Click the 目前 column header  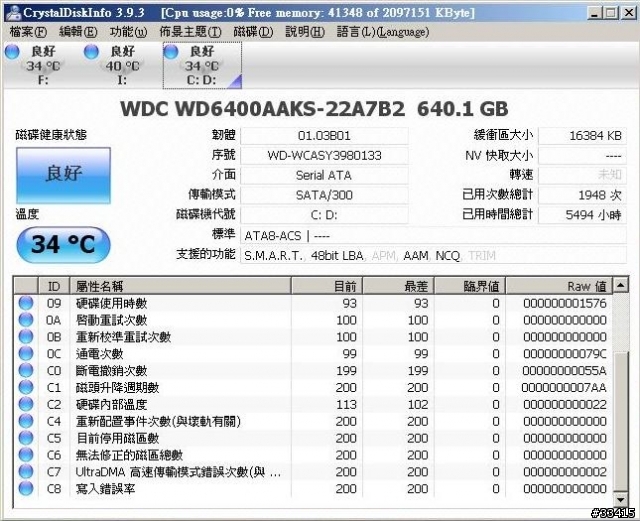pyautogui.click(x=327, y=286)
